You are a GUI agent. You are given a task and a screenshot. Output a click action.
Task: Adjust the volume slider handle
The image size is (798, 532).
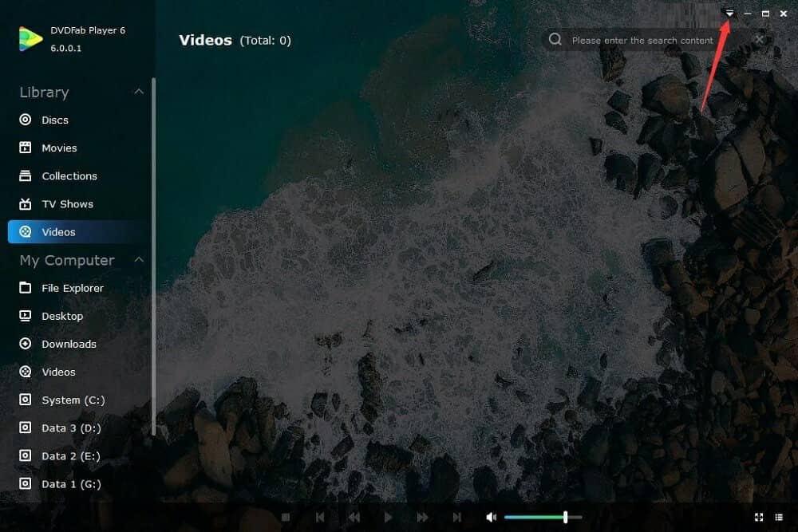[566, 518]
